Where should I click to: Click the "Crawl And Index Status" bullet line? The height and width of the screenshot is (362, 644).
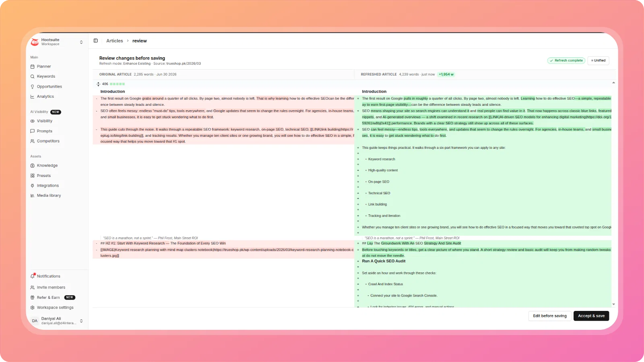pos(386,284)
